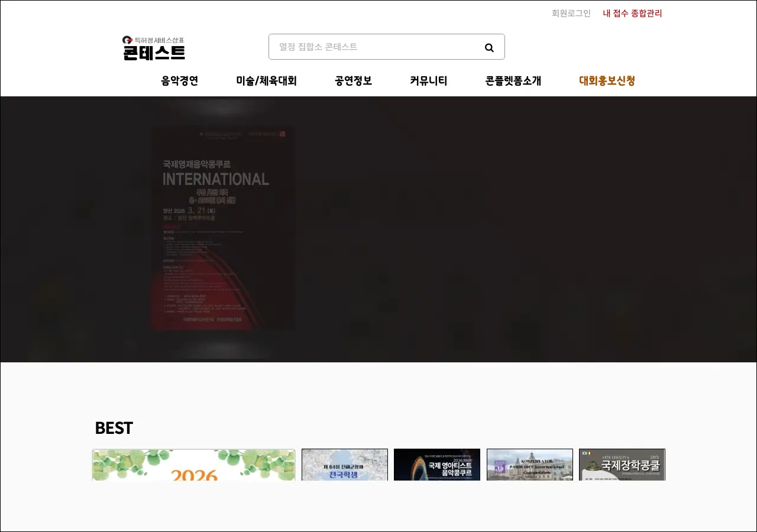757x532 pixels.
Task: Open the green leafy 2026 banner thumbnail
Action: click(x=193, y=465)
